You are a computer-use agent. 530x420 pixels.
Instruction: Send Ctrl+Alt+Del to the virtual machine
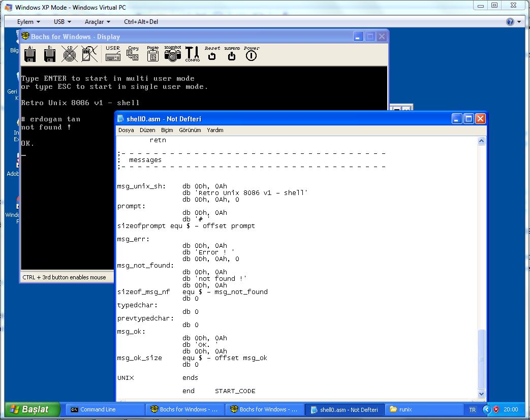coord(141,22)
